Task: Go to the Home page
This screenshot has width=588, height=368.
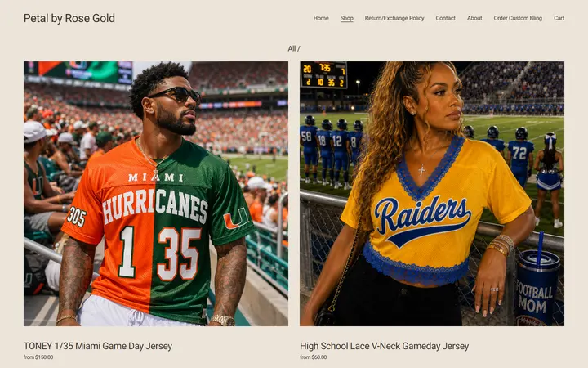Action: coord(321,18)
